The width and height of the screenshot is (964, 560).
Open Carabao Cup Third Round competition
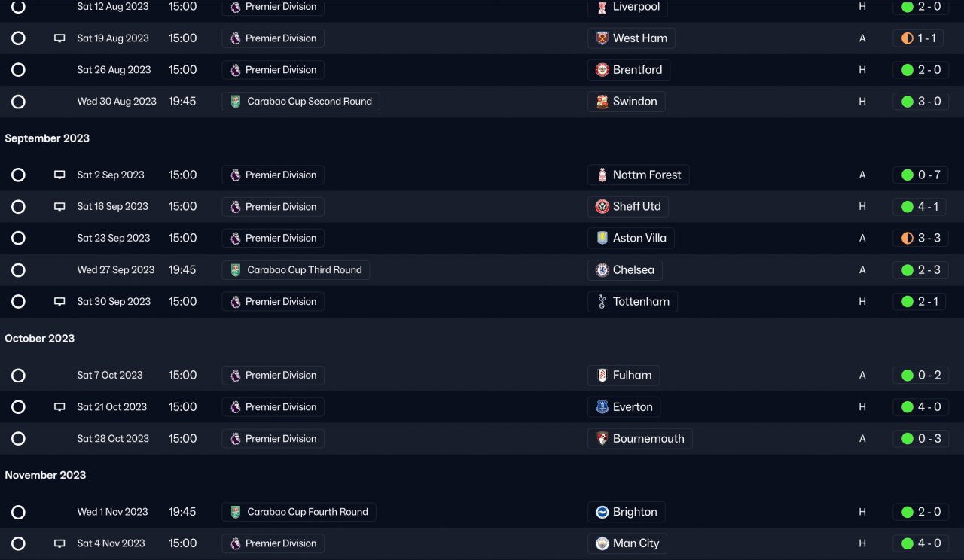tap(304, 270)
